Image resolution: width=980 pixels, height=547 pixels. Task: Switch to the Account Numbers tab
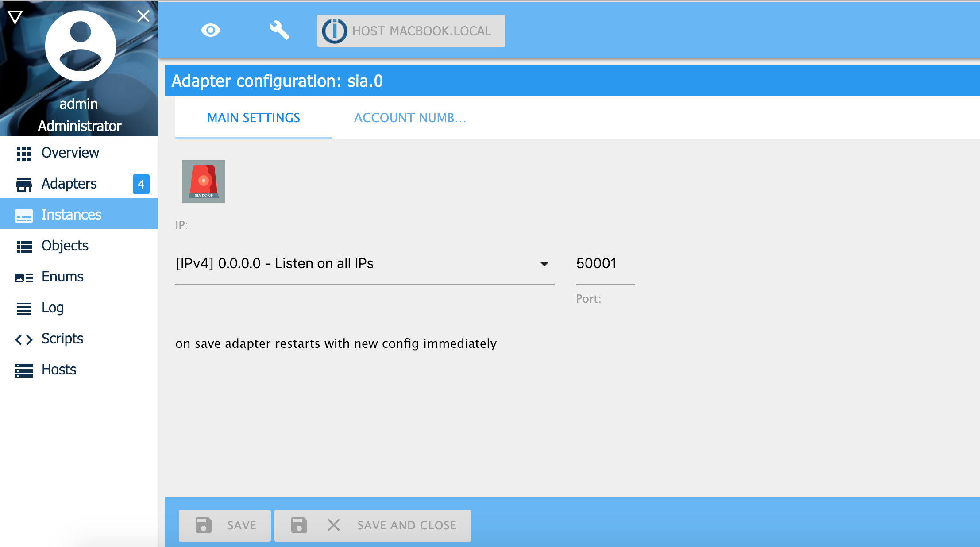click(410, 118)
